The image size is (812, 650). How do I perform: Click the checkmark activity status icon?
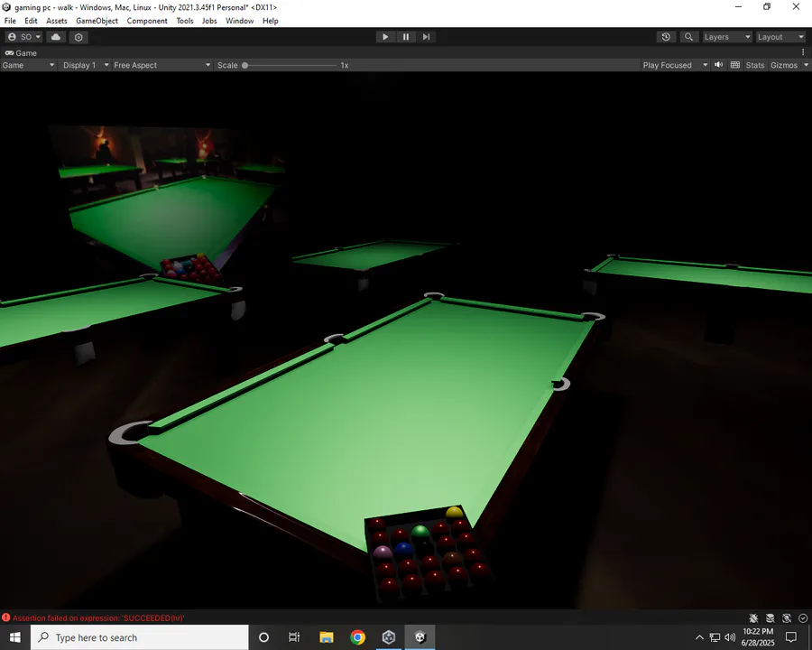tap(803, 617)
